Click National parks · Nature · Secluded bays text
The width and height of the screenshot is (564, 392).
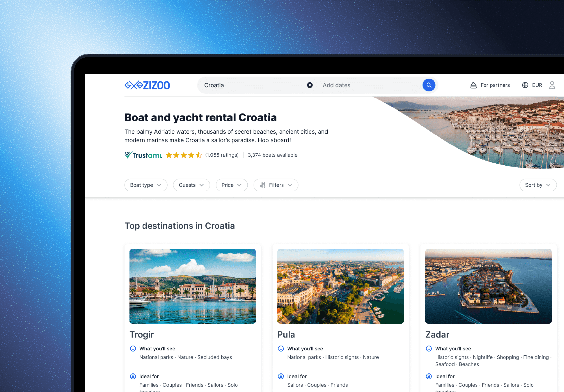pyautogui.click(x=186, y=357)
